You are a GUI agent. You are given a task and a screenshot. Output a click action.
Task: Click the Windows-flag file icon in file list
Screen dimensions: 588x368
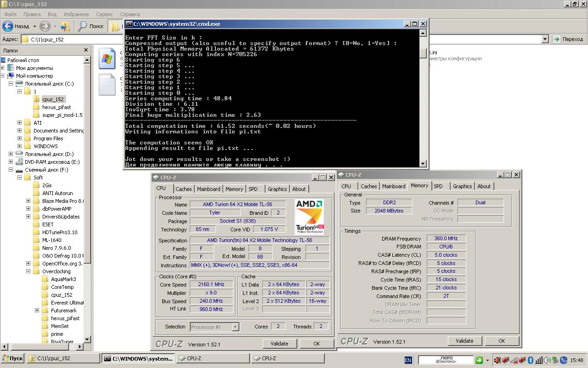point(107,58)
